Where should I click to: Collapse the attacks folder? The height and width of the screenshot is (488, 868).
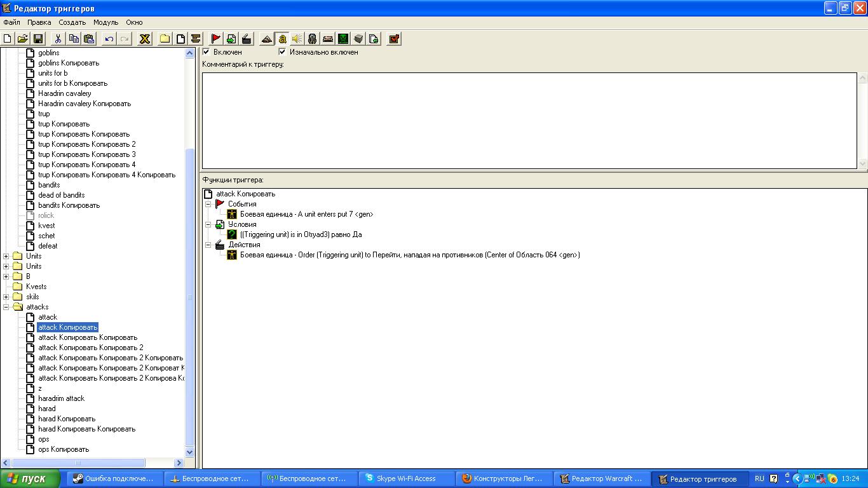click(x=6, y=307)
